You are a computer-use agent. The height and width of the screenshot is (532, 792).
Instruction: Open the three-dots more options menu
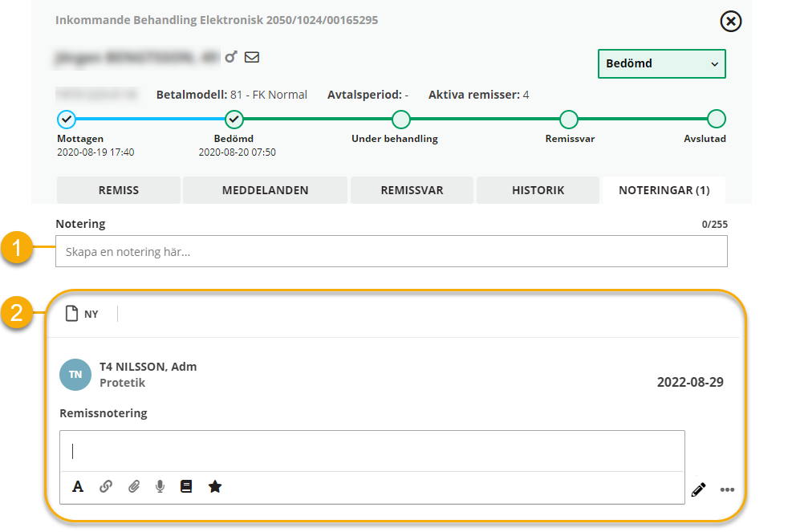pos(727,490)
